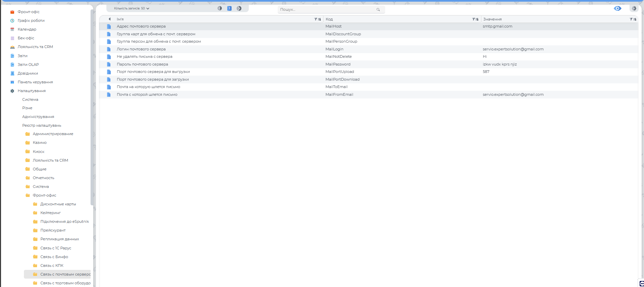This screenshot has width=644, height=287.
Task: Click the filter icon in the Код column
Action: pos(474,19)
